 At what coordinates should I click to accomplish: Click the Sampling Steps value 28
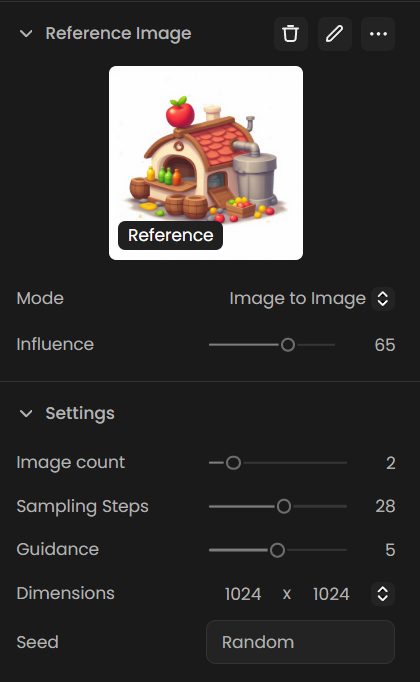(x=385, y=506)
